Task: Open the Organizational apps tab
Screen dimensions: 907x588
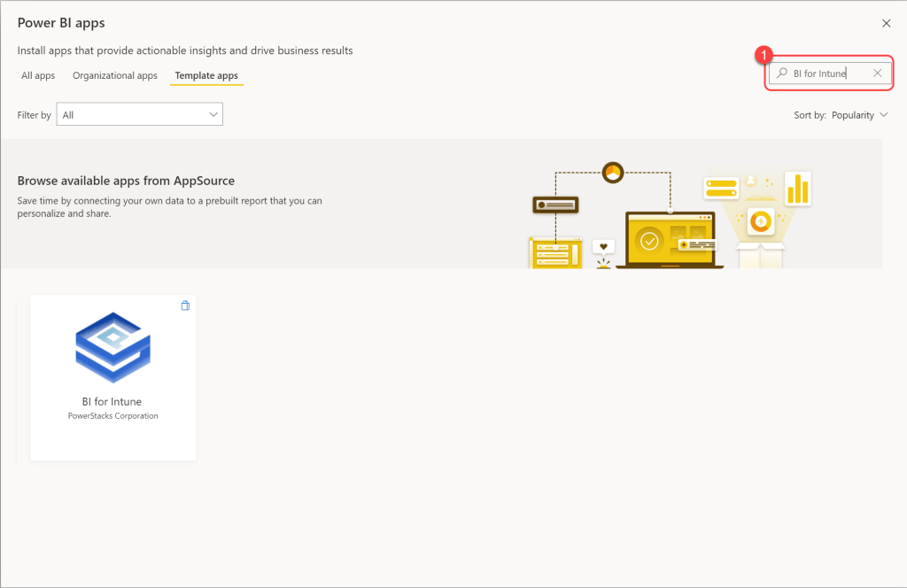Action: (115, 76)
